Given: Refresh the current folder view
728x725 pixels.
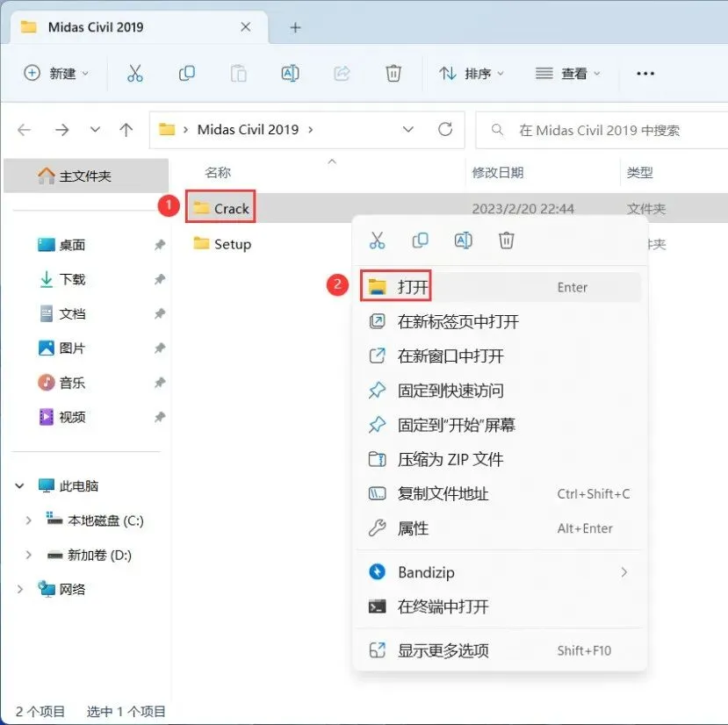Looking at the screenshot, I should (x=445, y=129).
